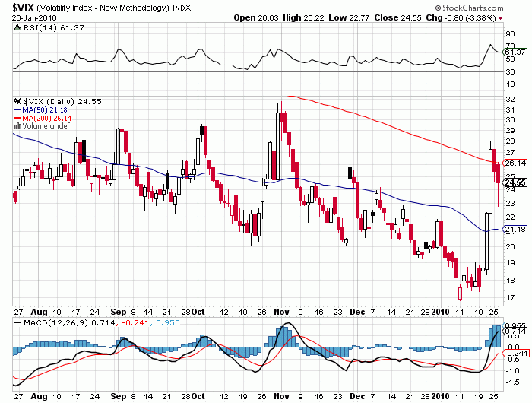
Task: Click the volume bars icon in legend
Action: (x=18, y=126)
